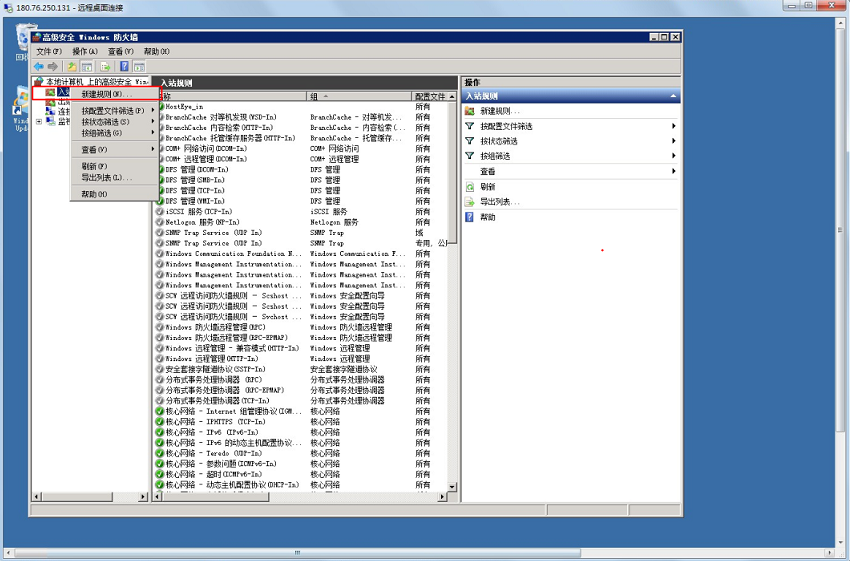The height and width of the screenshot is (561, 850).
Task: Toggle the show/hide action pane toolbar icon
Action: [139, 67]
